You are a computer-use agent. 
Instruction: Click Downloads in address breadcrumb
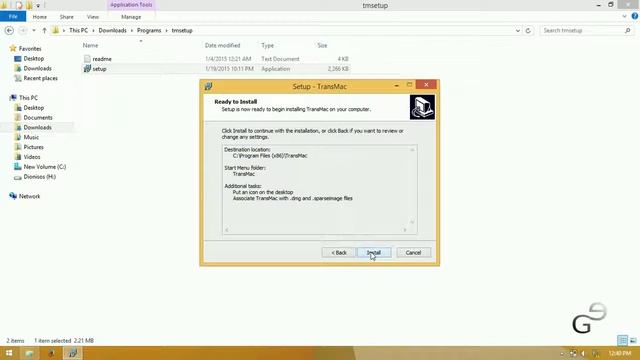point(112,31)
